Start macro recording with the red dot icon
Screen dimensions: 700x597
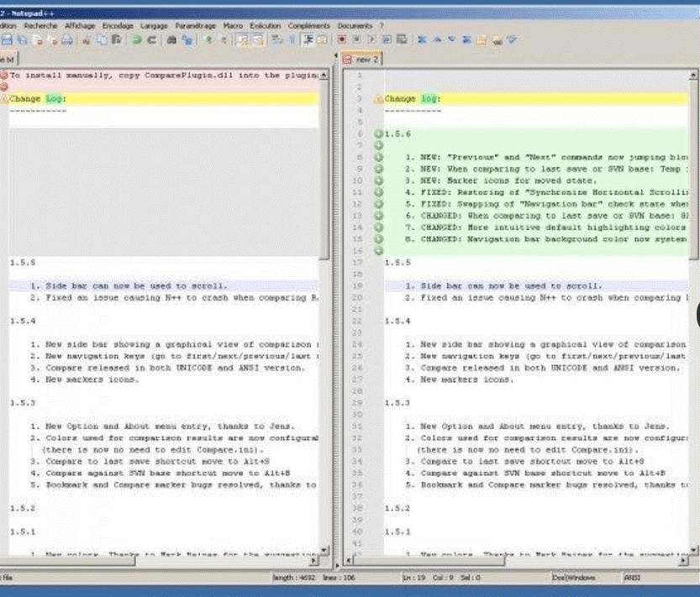342,39
